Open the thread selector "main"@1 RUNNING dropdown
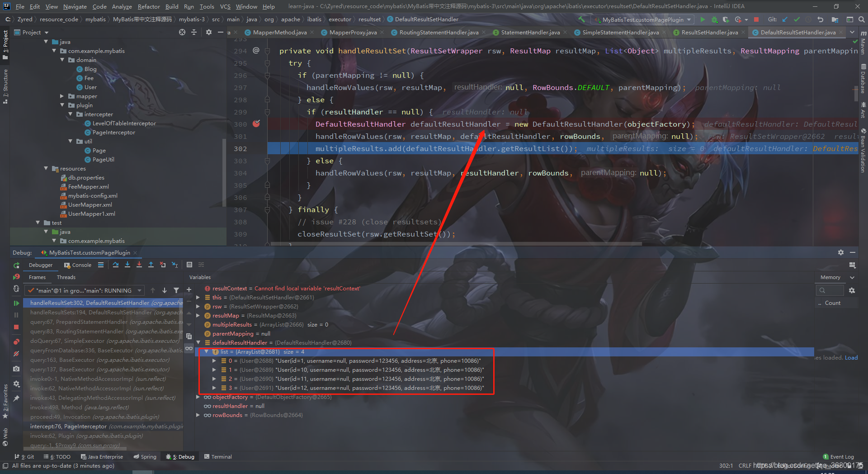 tap(85, 290)
